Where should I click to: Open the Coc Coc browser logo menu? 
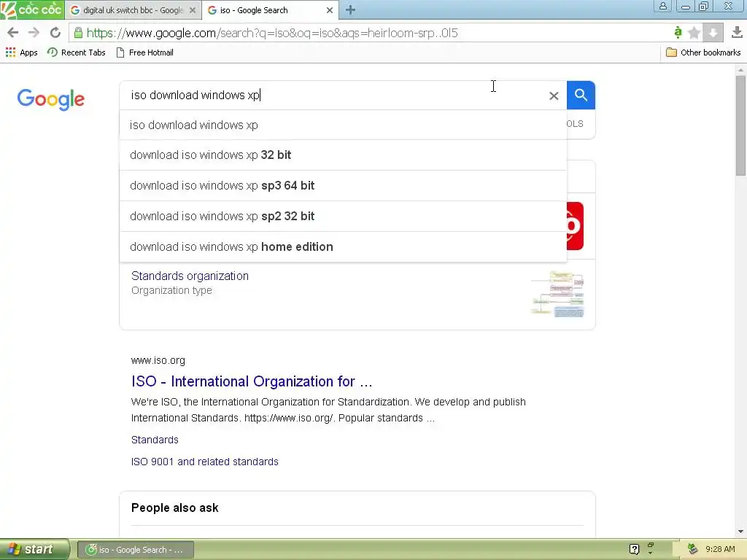coord(31,9)
